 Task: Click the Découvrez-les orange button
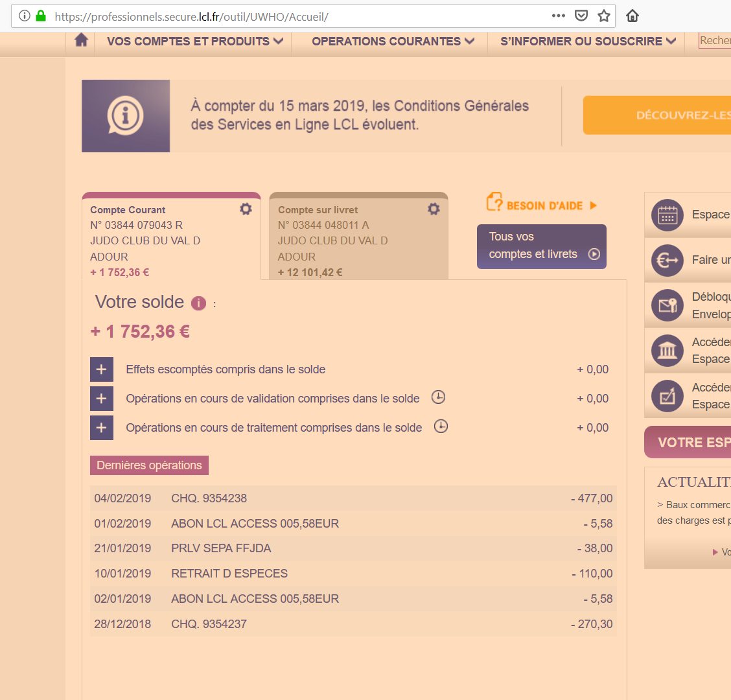657,115
